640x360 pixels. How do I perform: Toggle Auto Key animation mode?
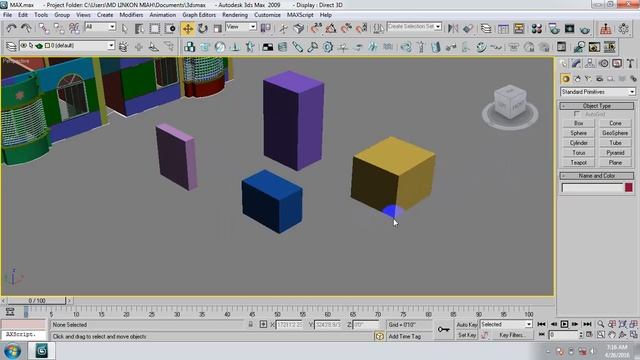click(x=467, y=324)
